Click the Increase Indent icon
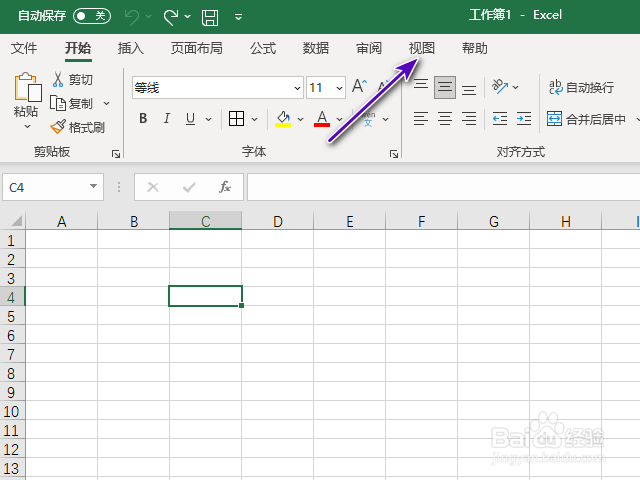This screenshot has width=640, height=480. tap(524, 119)
